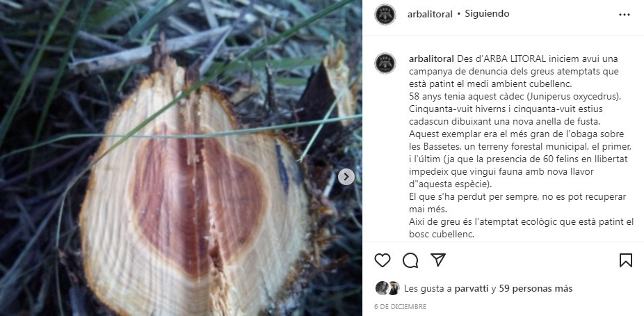Go to the next photo with the arrow
Viewport: 644px width, 316px height.
click(346, 177)
